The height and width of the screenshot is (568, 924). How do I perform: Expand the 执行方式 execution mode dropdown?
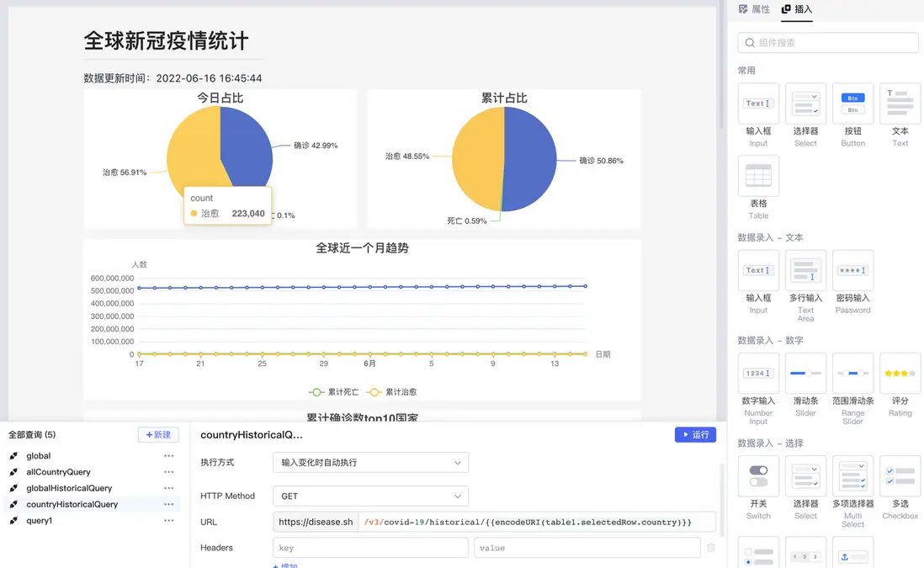[x=370, y=463]
